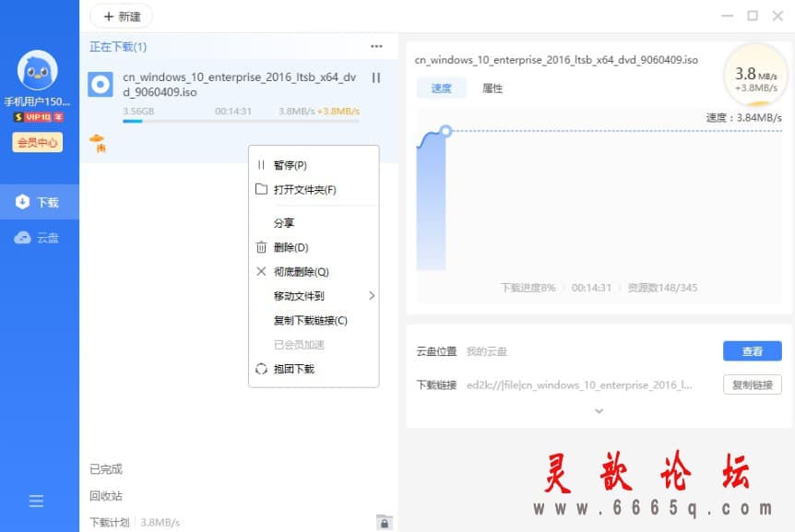Choose 暂停(P) from the context menu
The height and width of the screenshot is (532, 795).
point(314,165)
